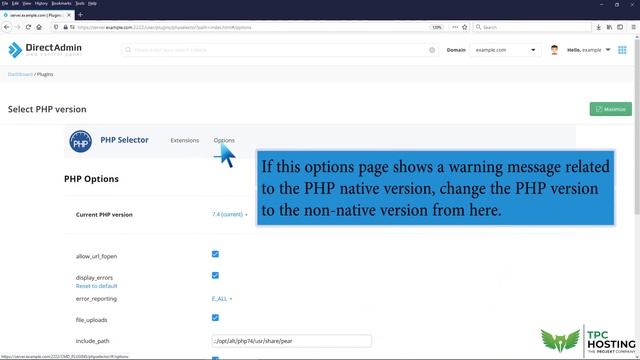Click the browser Search box
This screenshot has height=360, width=640.
532,27
